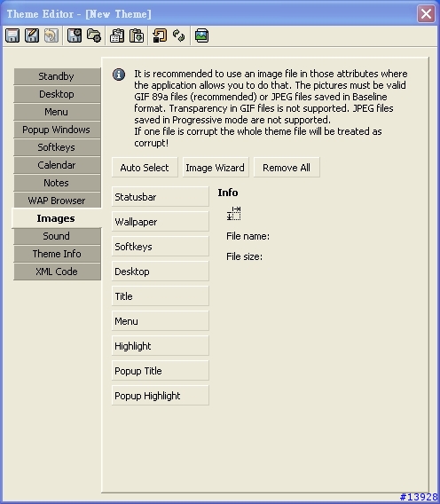Click the Save floppy disk toolbar icon
440x504 pixels.
point(12,35)
